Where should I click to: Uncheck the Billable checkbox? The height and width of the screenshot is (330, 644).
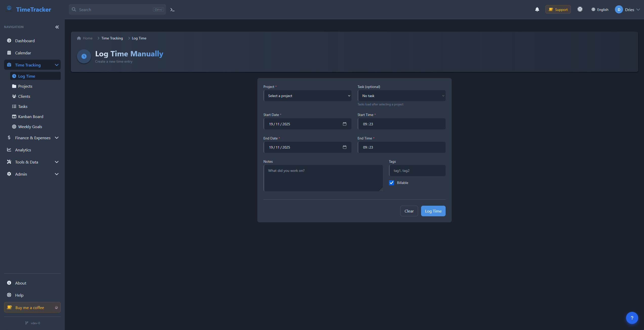pyautogui.click(x=391, y=182)
